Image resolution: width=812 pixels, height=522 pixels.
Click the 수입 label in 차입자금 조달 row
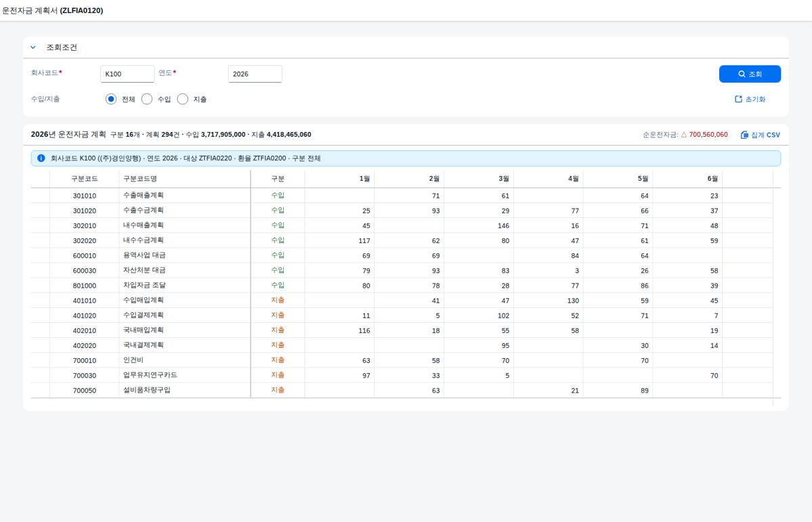[278, 285]
